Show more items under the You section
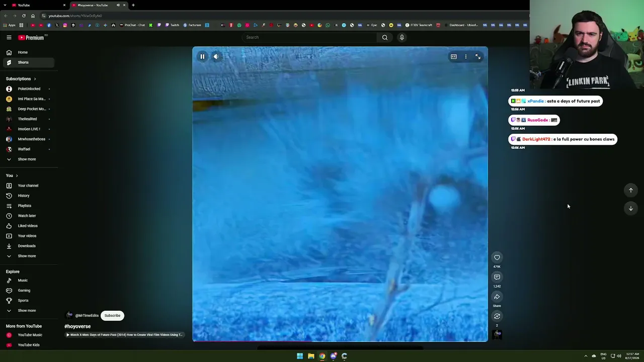Image resolution: width=644 pixels, height=362 pixels. click(x=29, y=256)
